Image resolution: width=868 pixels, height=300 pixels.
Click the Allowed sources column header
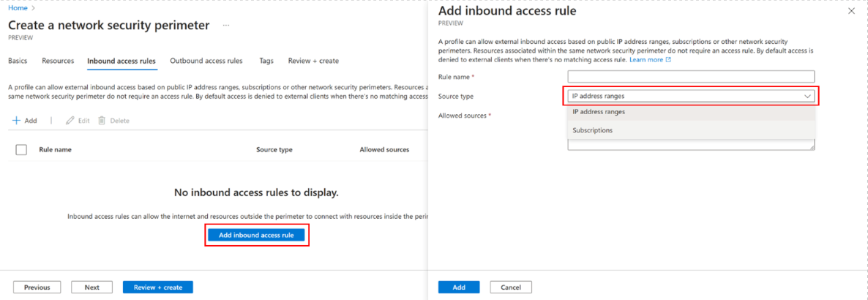tap(384, 149)
